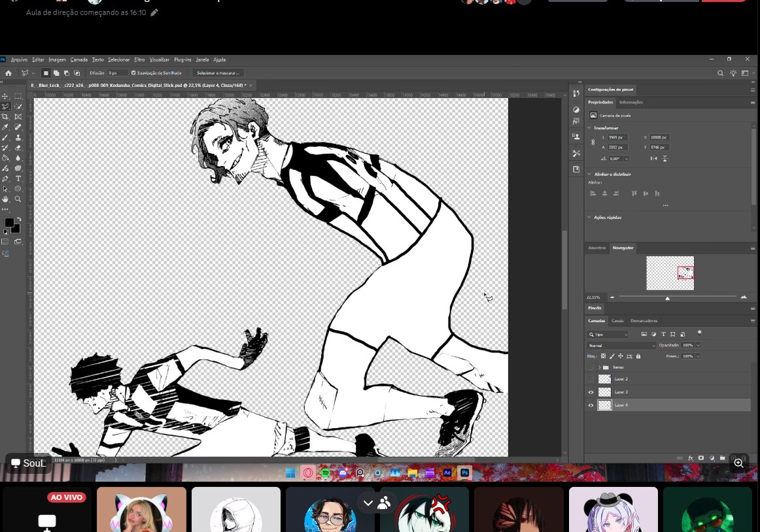Switch to the Informações tab
This screenshot has height=532, width=760.
631,102
